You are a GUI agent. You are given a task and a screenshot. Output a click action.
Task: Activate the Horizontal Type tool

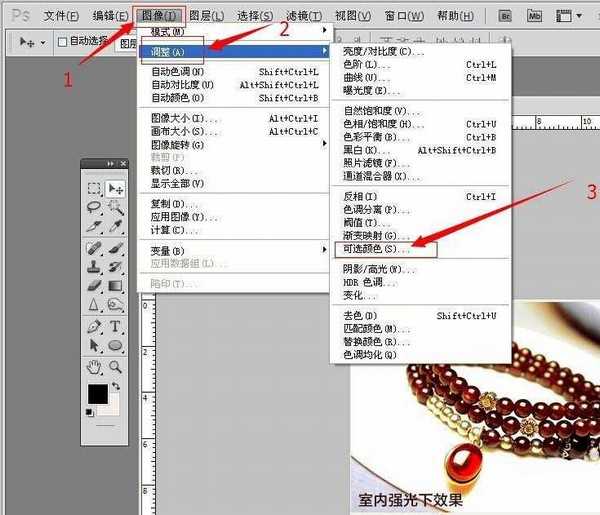[116, 325]
